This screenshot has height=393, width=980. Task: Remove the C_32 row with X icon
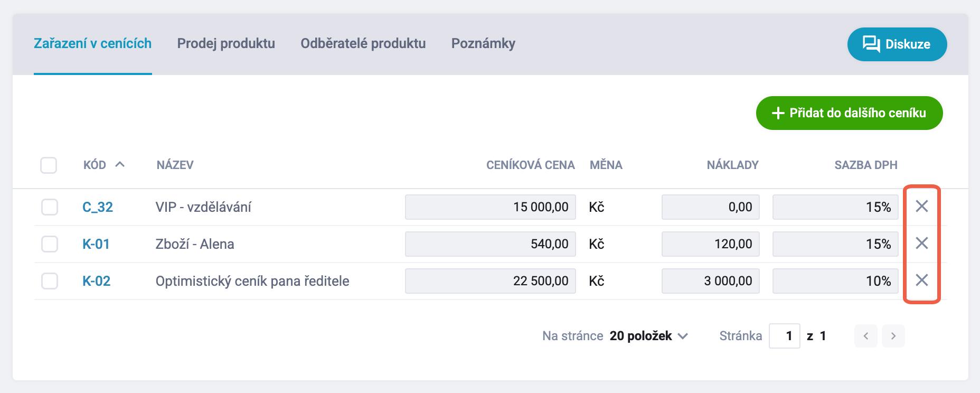pos(921,207)
